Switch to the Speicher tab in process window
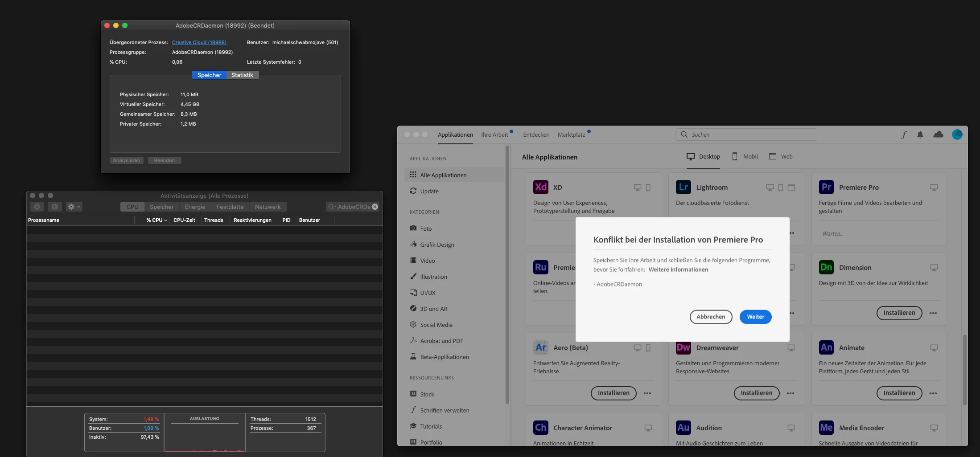Viewport: 980px width, 457px height. click(209, 75)
